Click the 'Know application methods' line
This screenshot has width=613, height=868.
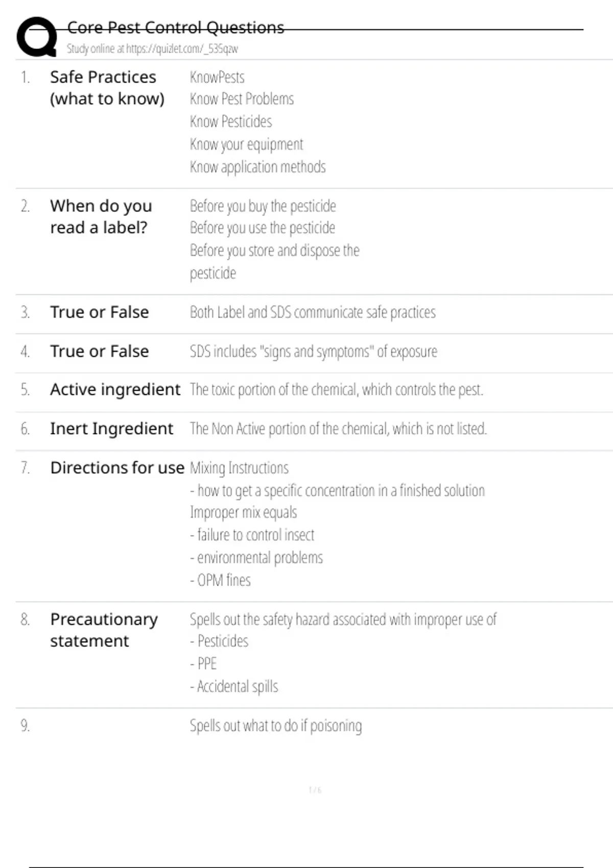coord(257,167)
